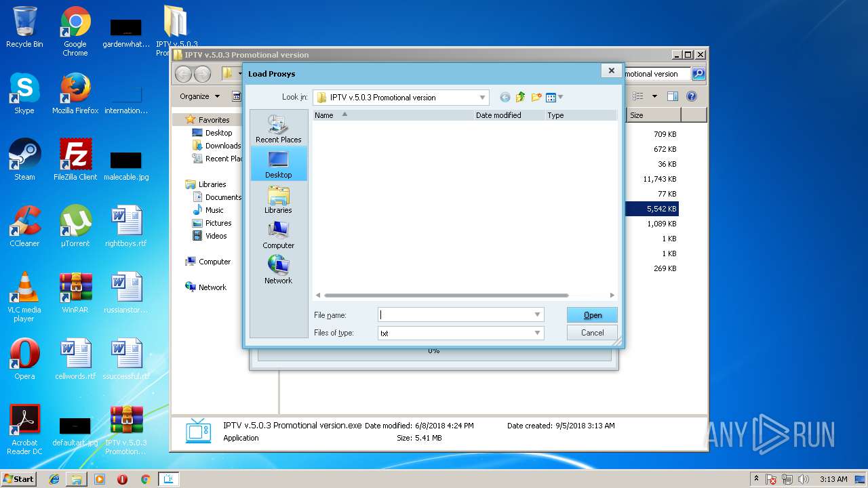The width and height of the screenshot is (868, 488).
Task: Open FileZilla Client desktop shortcut
Action: point(75,160)
